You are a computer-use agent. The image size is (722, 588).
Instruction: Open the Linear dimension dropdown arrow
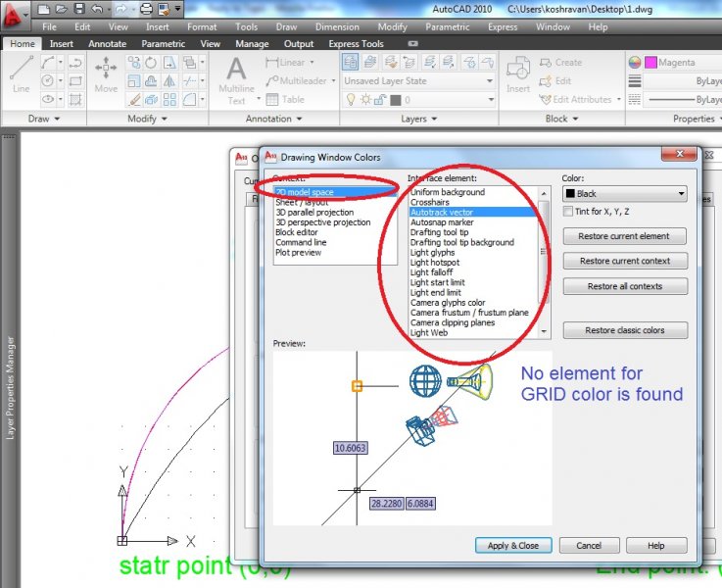click(312, 62)
